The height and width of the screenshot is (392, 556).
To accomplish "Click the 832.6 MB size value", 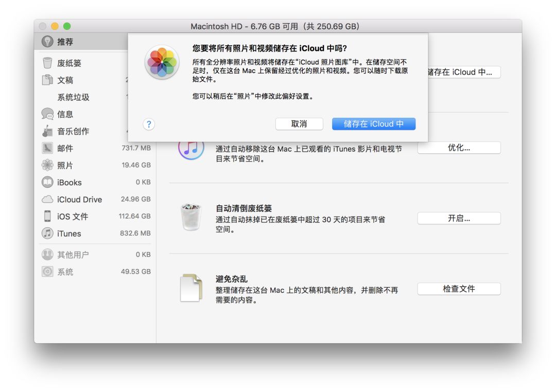I will pyautogui.click(x=135, y=233).
